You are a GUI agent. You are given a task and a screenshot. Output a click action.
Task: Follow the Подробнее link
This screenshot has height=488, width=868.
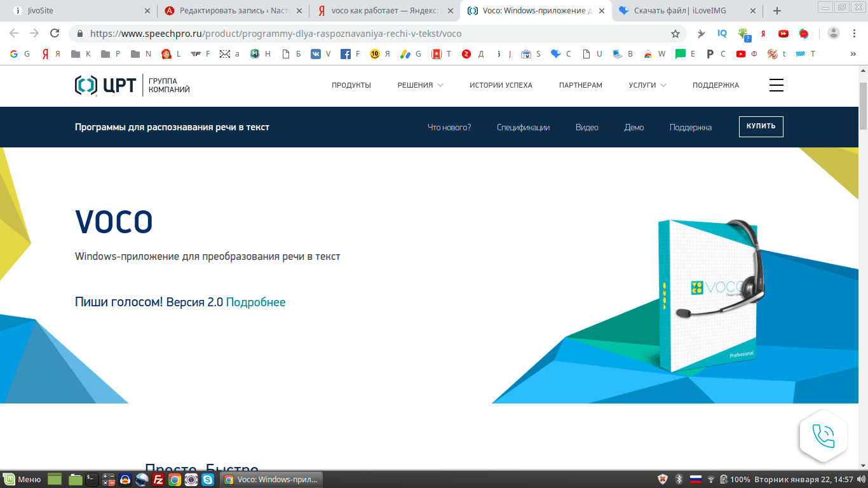(255, 302)
